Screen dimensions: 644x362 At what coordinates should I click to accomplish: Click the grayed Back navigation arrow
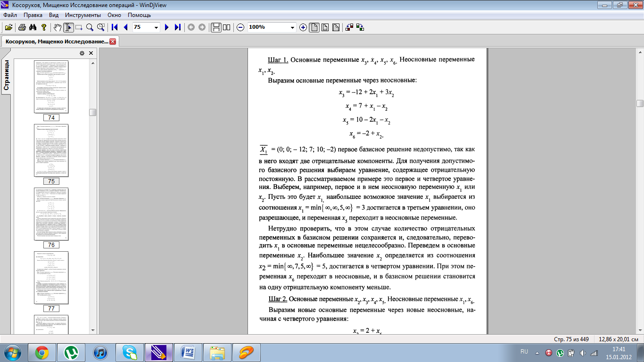(191, 27)
